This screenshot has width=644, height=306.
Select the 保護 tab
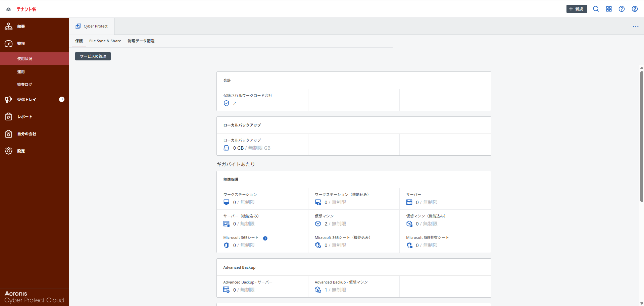[79, 41]
